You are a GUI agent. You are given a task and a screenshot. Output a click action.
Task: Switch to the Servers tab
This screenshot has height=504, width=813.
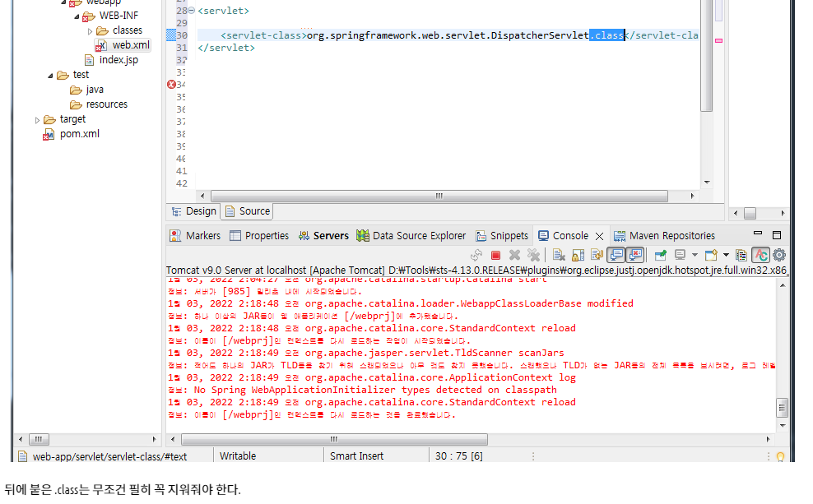(323, 236)
